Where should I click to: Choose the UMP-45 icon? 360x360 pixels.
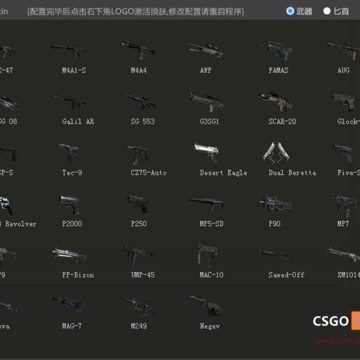point(138,255)
